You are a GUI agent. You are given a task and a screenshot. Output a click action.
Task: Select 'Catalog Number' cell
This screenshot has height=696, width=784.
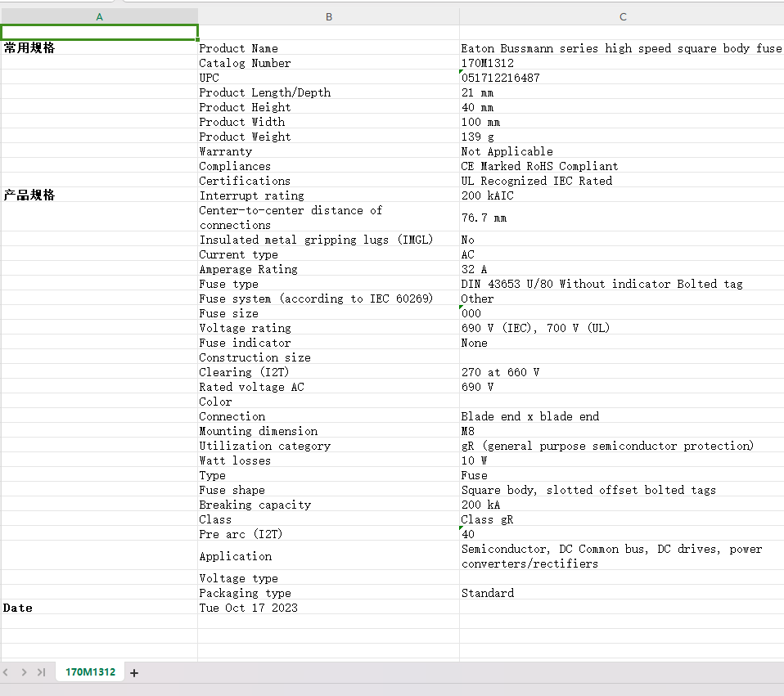pyautogui.click(x=328, y=62)
